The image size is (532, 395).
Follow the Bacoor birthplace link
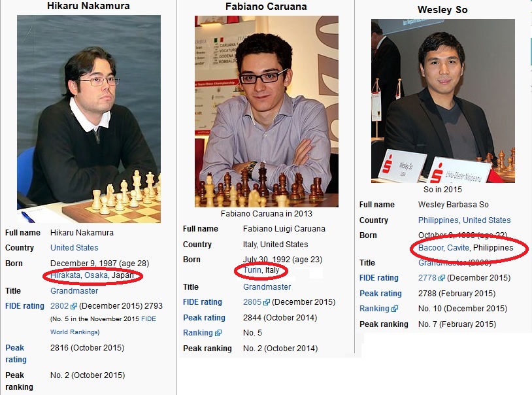click(431, 248)
